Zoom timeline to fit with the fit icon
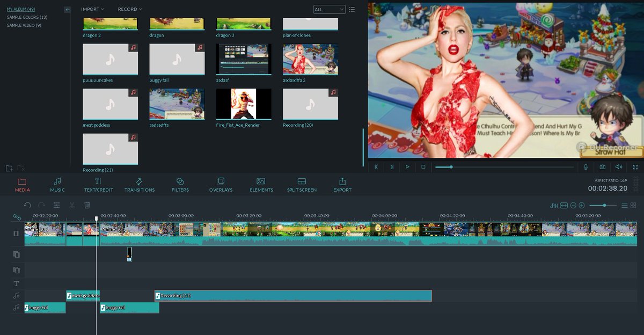 coord(564,205)
